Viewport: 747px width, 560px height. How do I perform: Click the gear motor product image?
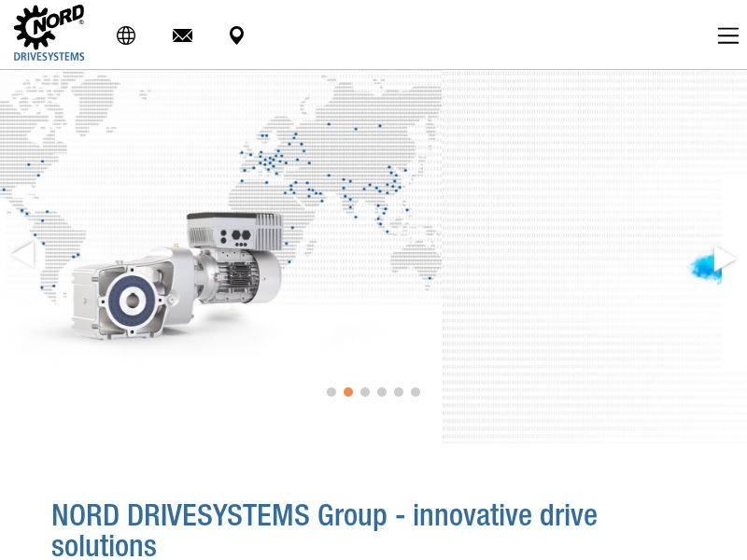pos(177,275)
